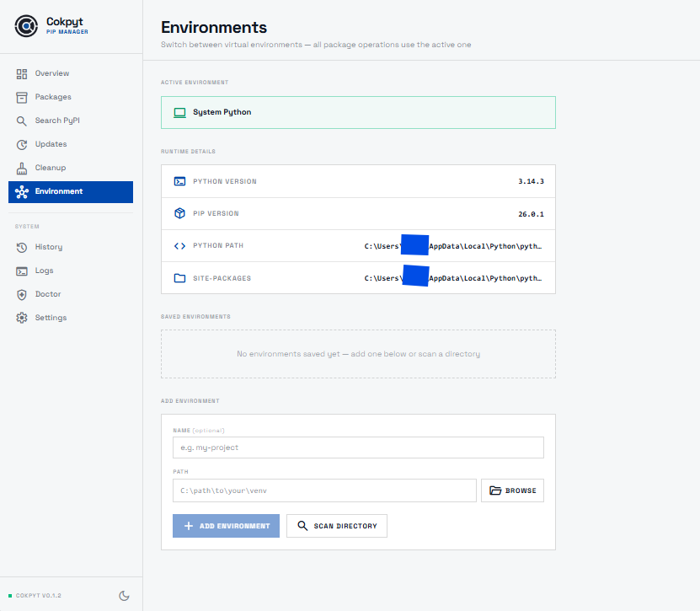The image size is (700, 611).
Task: Click the pip version package icon
Action: click(180, 213)
